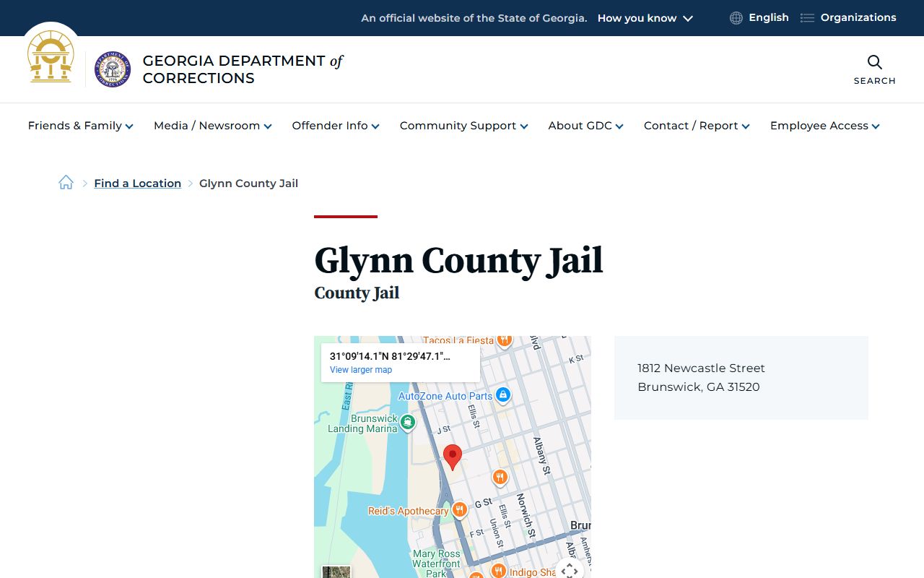Expand Community Support menu
924x578 pixels.
click(464, 126)
